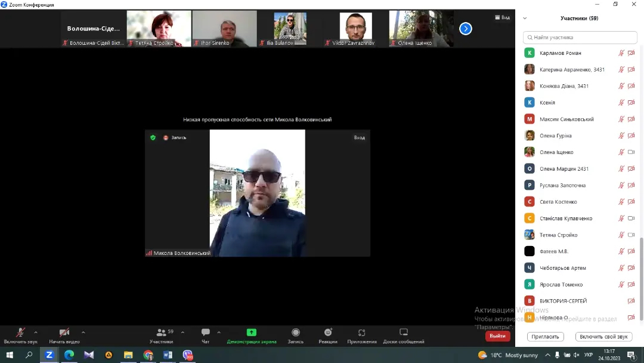
Task: Click the Найти участника search field
Action: point(580,37)
